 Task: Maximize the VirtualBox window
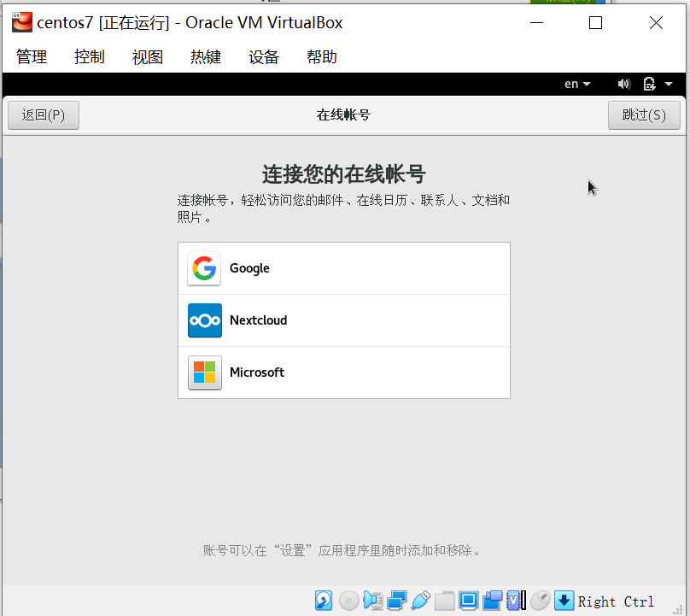point(595,22)
